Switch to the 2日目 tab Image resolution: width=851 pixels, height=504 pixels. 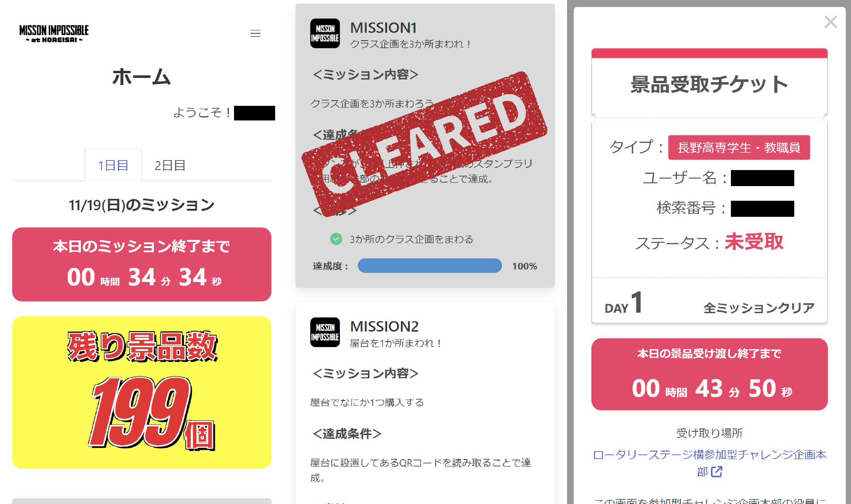pos(170,165)
